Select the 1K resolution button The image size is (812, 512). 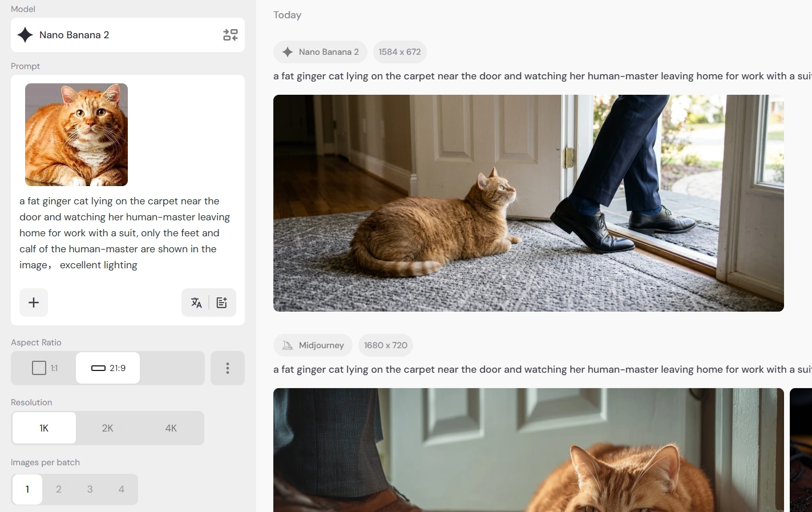point(43,428)
